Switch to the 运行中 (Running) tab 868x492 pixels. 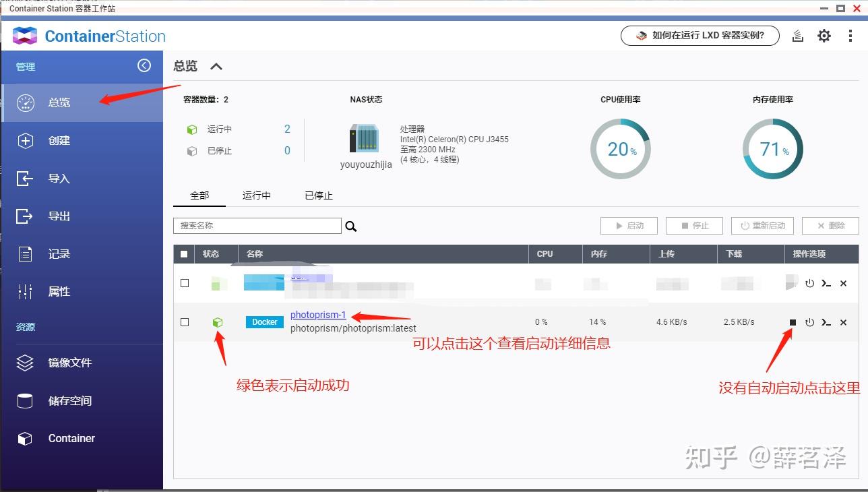256,195
